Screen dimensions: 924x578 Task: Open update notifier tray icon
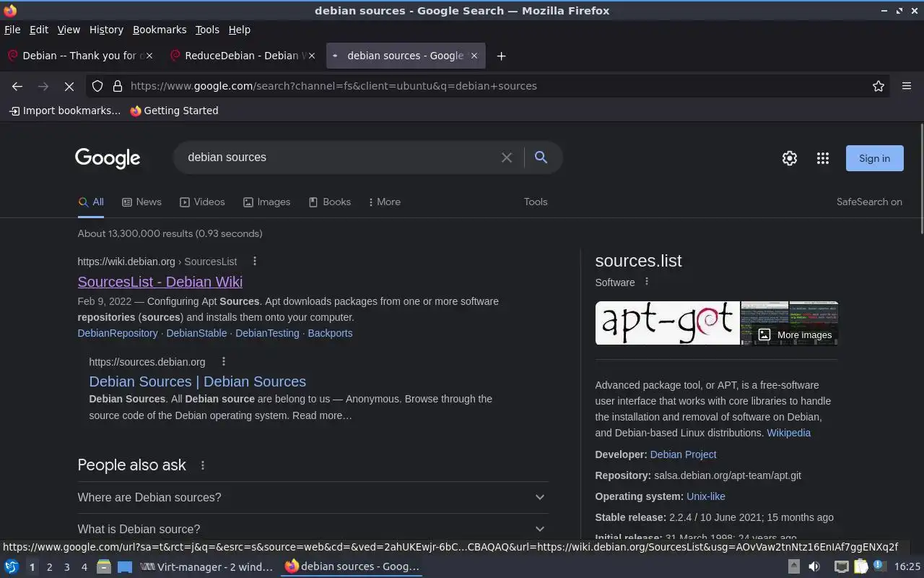point(880,566)
